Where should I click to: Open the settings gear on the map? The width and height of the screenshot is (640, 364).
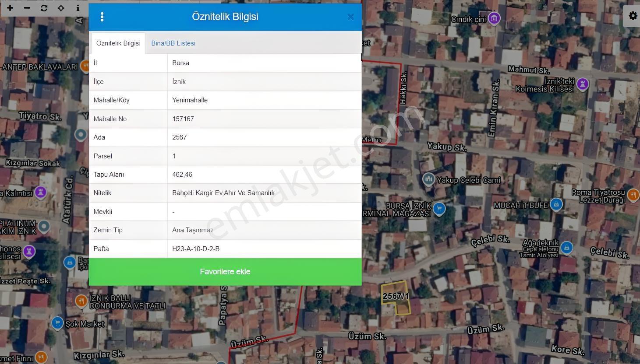(633, 16)
